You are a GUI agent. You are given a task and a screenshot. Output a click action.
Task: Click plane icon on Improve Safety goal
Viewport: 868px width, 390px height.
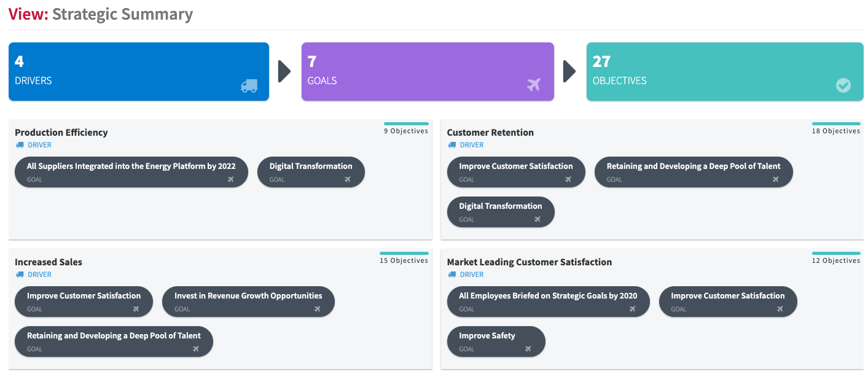click(528, 349)
